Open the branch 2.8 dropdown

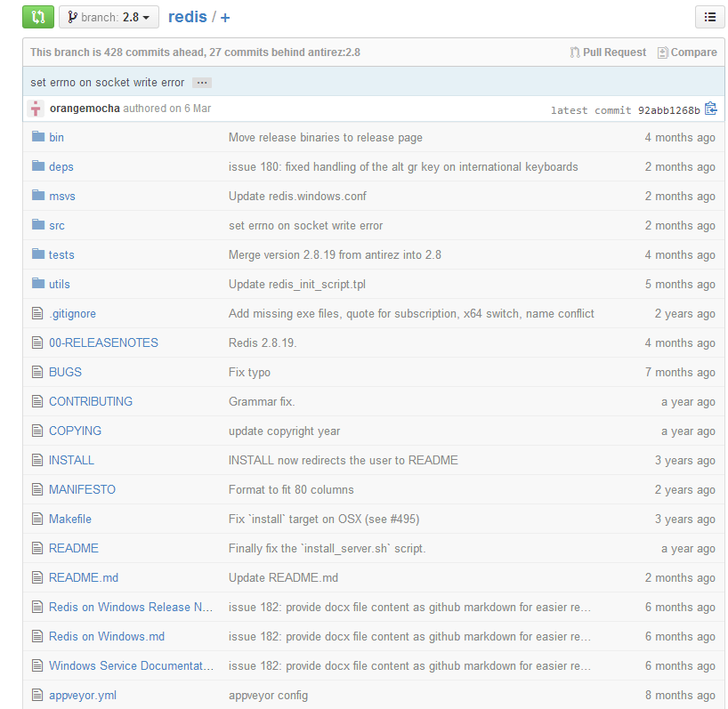pos(109,17)
